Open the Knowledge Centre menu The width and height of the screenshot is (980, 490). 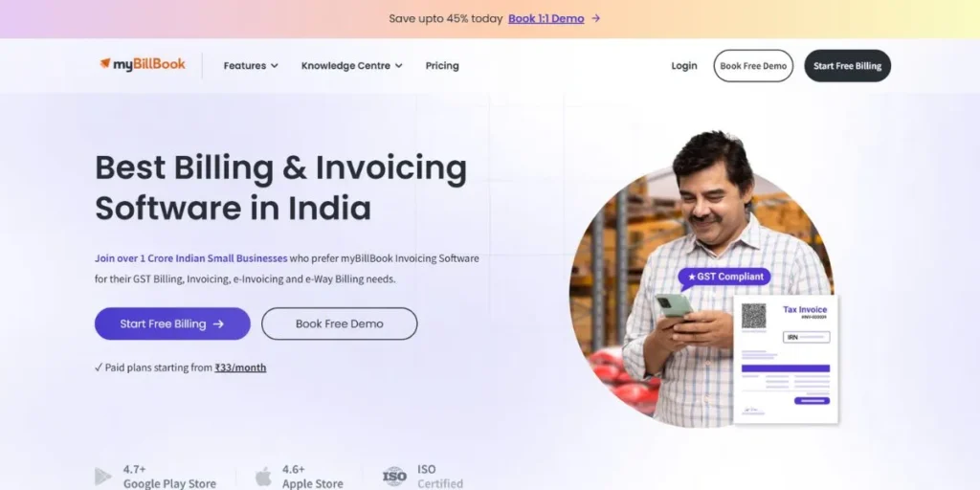pos(352,66)
